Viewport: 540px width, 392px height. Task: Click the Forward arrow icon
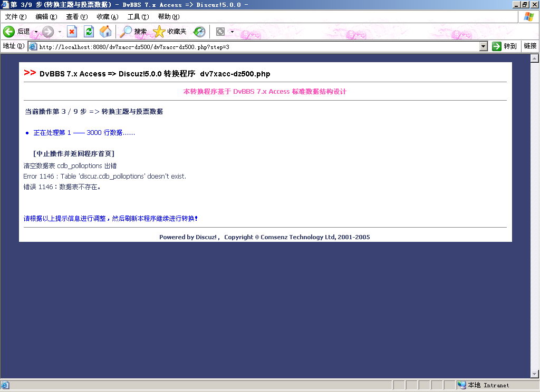(x=48, y=32)
